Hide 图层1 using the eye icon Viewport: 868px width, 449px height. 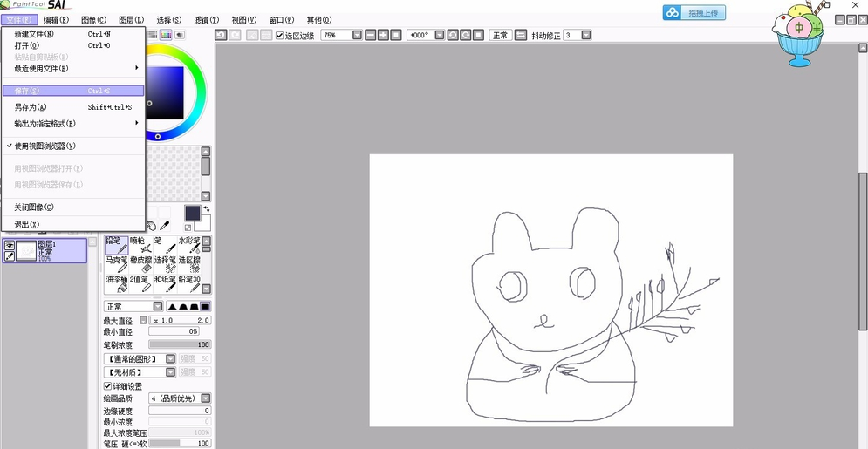tap(10, 246)
